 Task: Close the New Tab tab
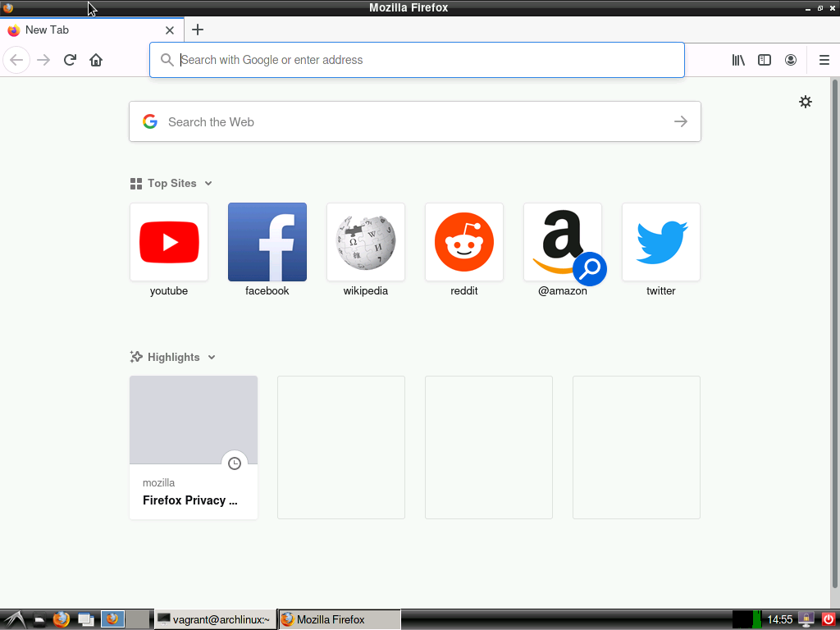point(170,30)
